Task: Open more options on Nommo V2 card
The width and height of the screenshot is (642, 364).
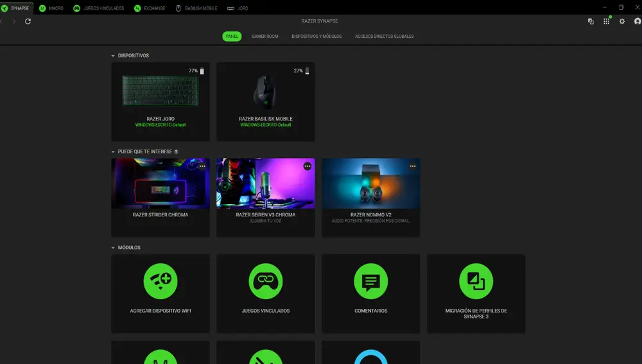Action: [413, 166]
